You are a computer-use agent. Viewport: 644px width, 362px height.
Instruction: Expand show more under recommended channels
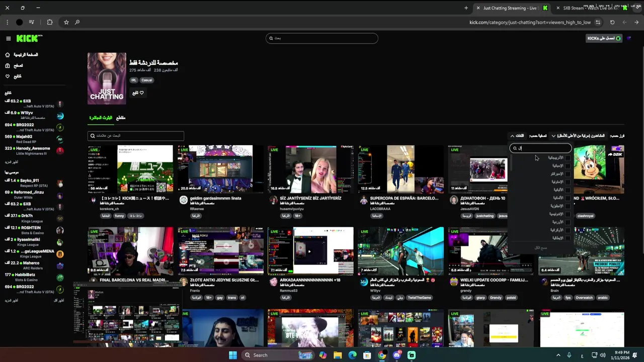(x=11, y=300)
